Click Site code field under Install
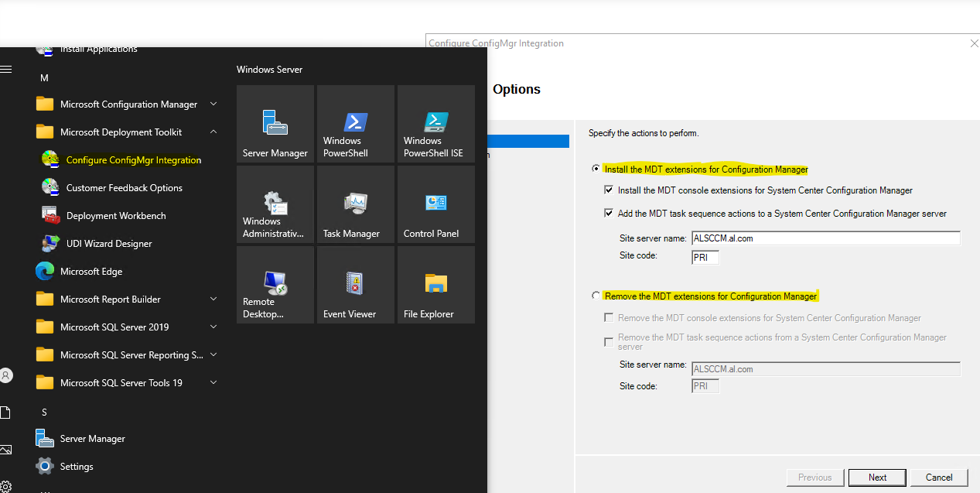Image resolution: width=980 pixels, height=493 pixels. [x=705, y=257]
